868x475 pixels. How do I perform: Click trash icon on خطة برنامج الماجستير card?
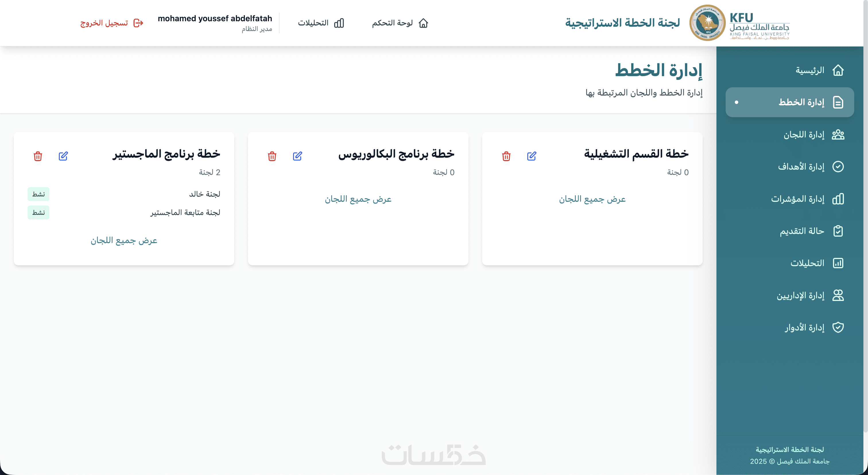tap(38, 156)
